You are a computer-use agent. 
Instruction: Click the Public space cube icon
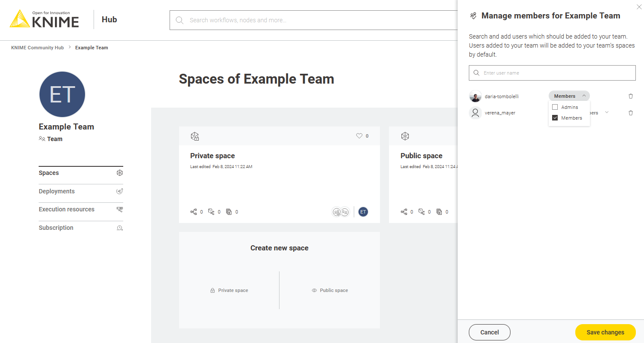(x=405, y=136)
